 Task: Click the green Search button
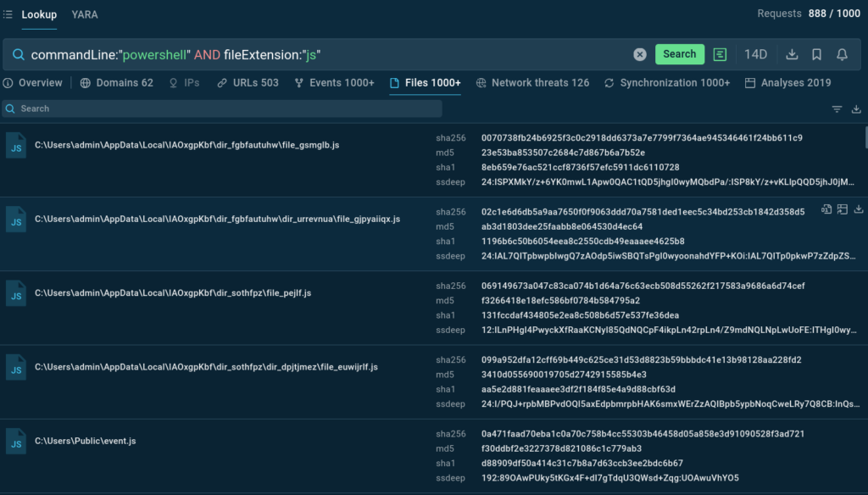679,54
